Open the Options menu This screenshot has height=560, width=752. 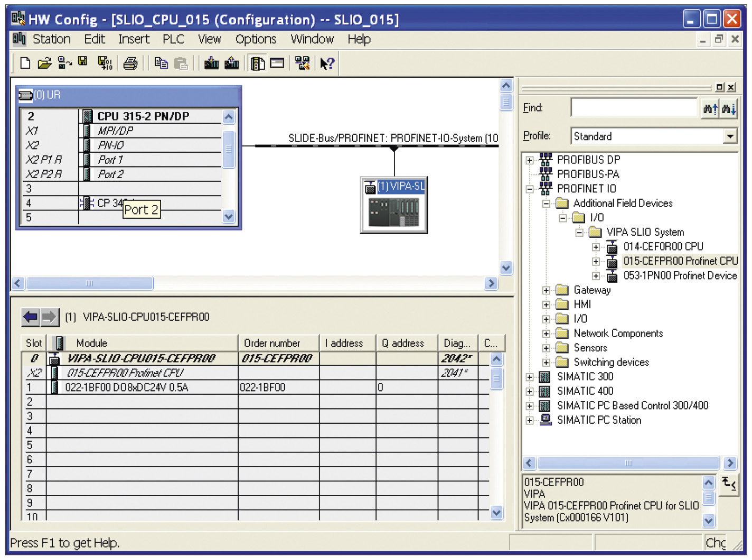pos(256,39)
